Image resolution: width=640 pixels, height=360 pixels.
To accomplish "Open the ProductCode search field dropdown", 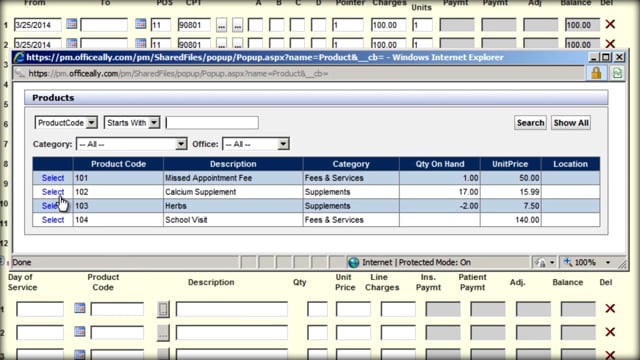I will (92, 122).
